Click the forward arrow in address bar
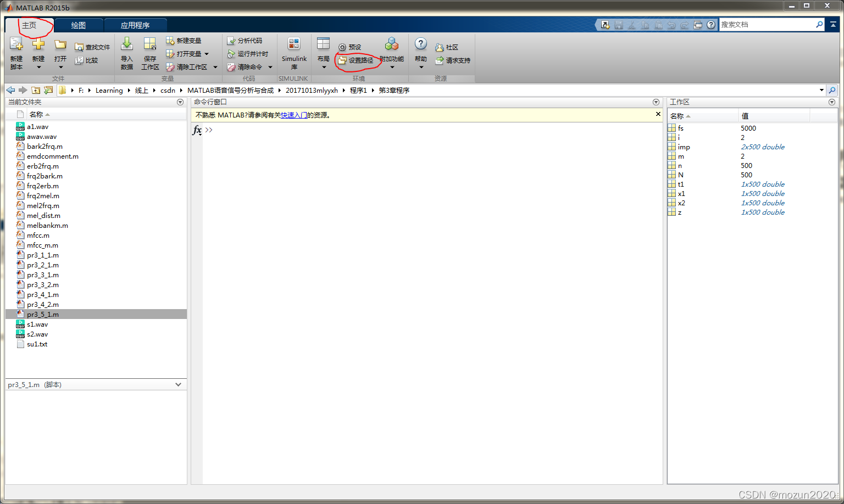 23,90
